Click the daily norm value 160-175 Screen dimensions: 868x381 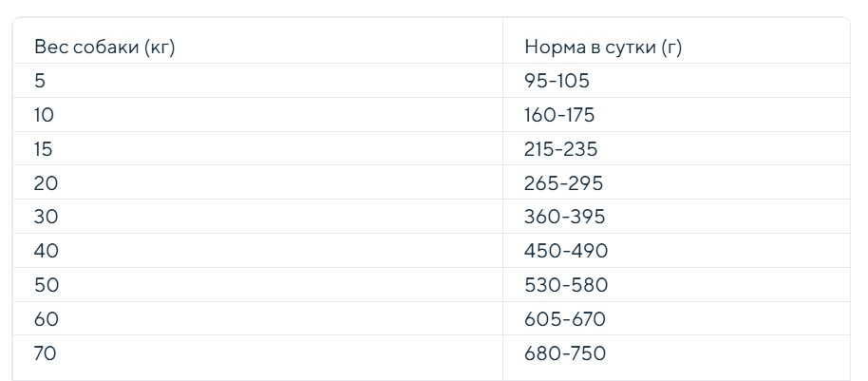click(559, 115)
